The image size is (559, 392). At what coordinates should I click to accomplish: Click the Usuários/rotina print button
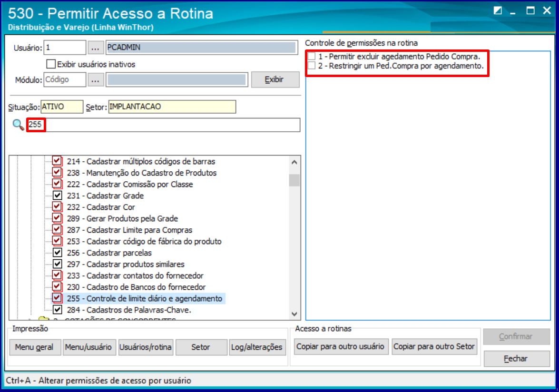[146, 347]
